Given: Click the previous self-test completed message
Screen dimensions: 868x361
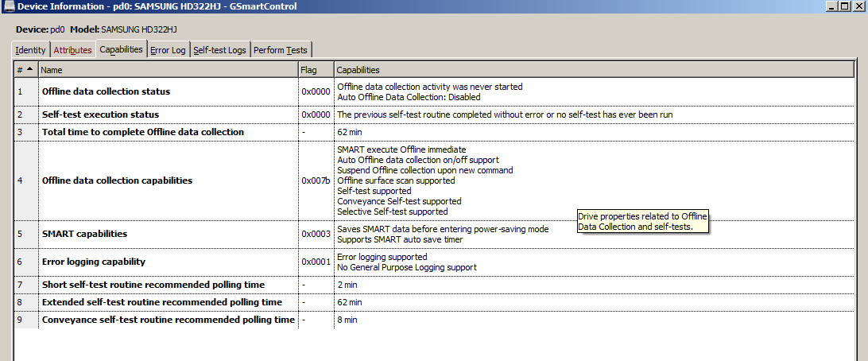Looking at the screenshot, I should (505, 115).
